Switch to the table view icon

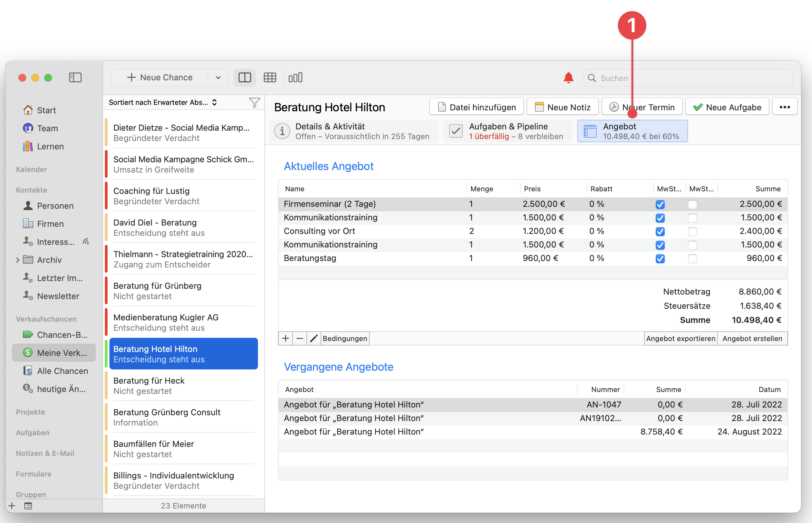pyautogui.click(x=270, y=77)
